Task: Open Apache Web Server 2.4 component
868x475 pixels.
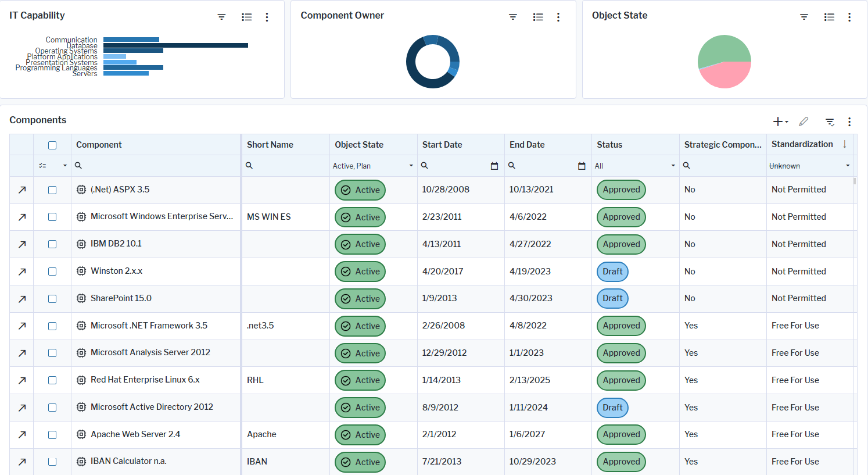Action: click(135, 434)
